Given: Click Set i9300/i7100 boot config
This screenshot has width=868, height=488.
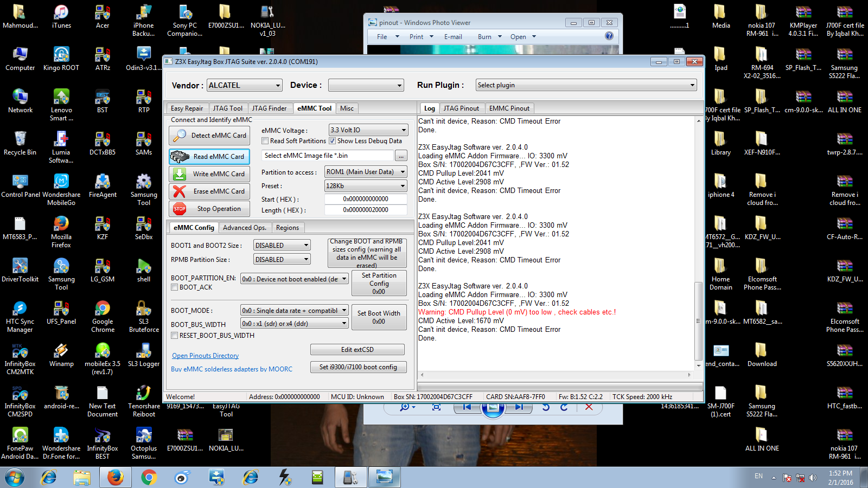Looking at the screenshot, I should tap(358, 367).
